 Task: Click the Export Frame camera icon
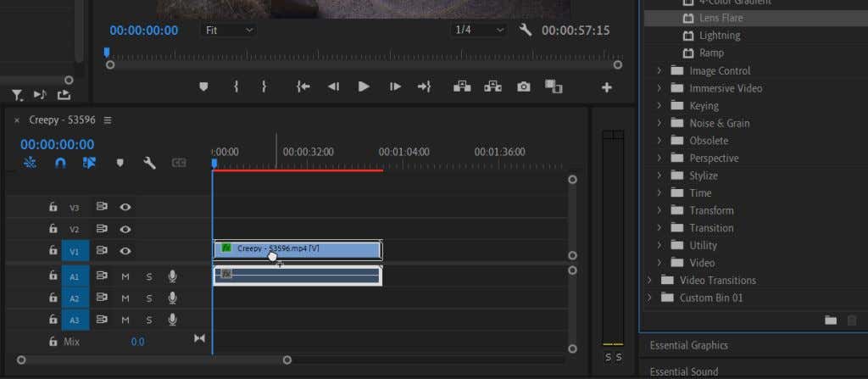(x=525, y=86)
